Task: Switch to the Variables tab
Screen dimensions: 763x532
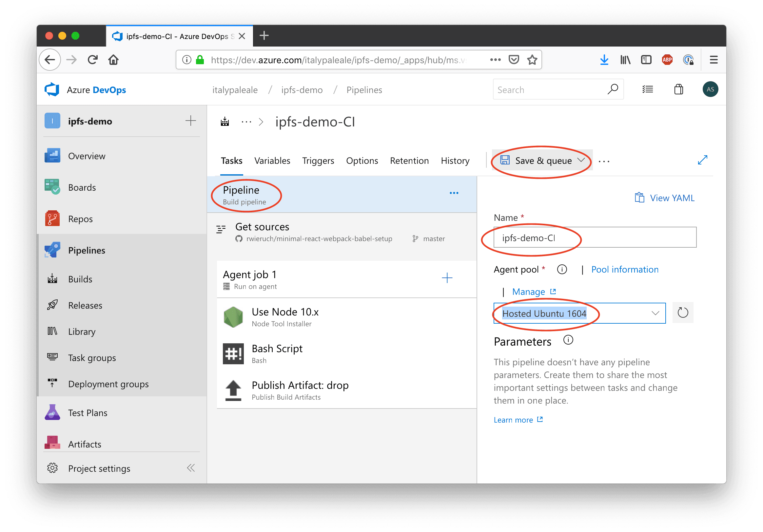Action: click(272, 161)
